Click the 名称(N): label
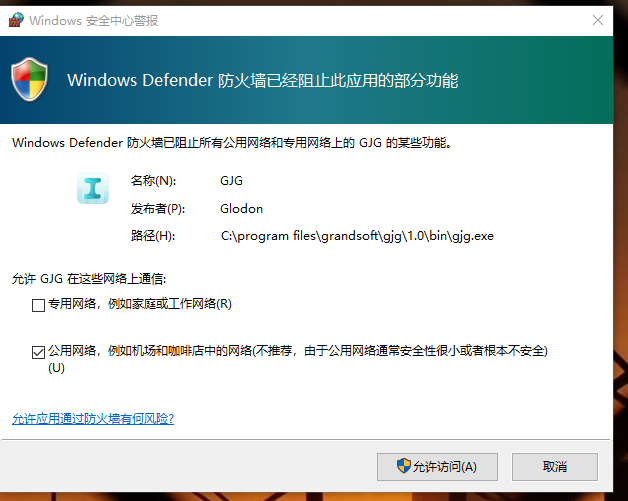Screen dimensions: 628x501 tap(153, 181)
